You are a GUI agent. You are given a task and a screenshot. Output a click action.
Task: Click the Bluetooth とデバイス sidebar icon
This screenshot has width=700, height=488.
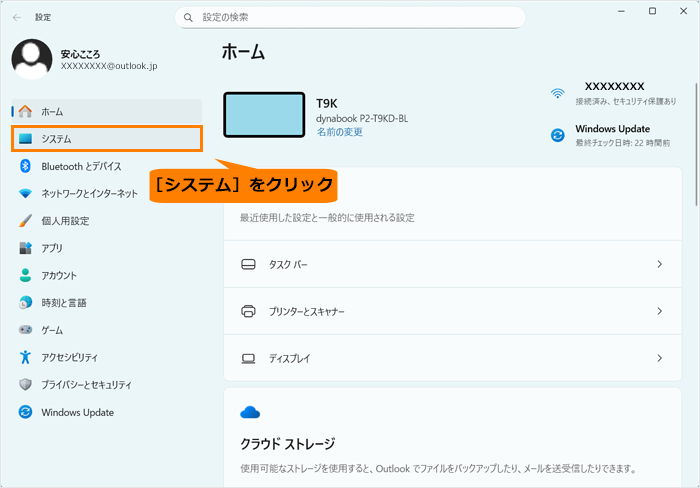[x=26, y=166]
